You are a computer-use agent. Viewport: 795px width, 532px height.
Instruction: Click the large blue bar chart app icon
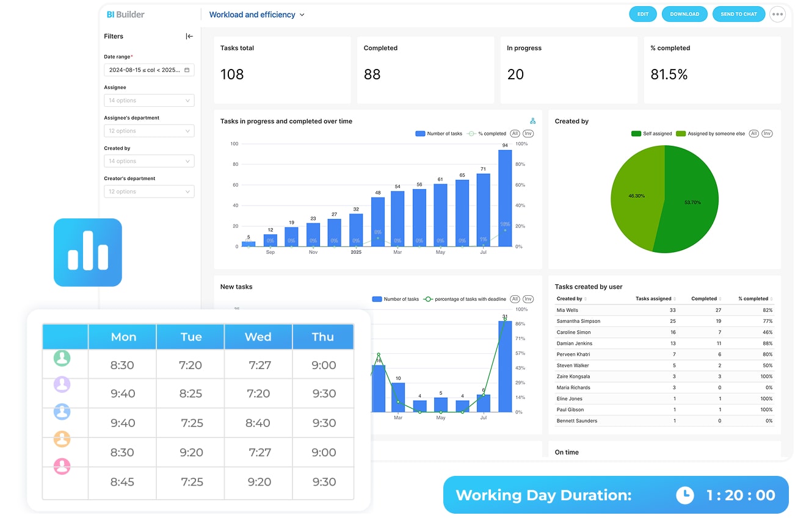88,253
